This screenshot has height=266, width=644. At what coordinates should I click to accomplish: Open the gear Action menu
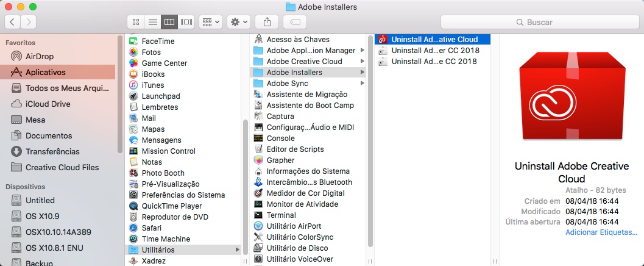pos(239,22)
